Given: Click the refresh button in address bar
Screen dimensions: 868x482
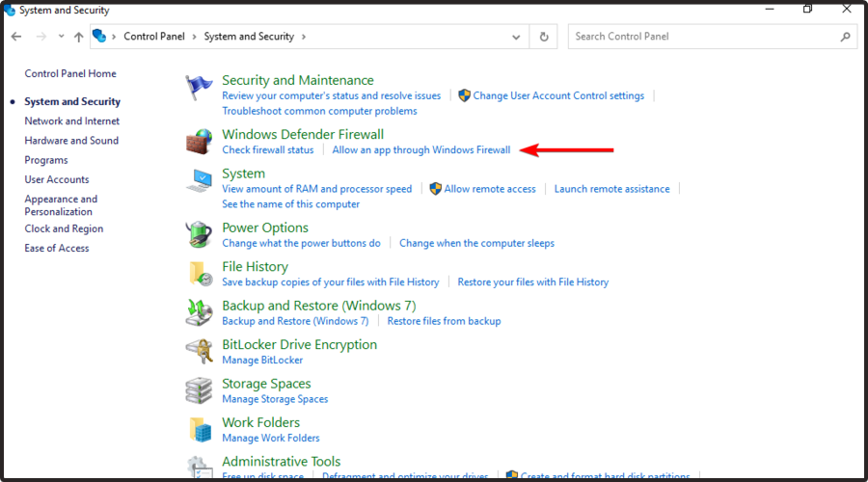Looking at the screenshot, I should pos(544,37).
